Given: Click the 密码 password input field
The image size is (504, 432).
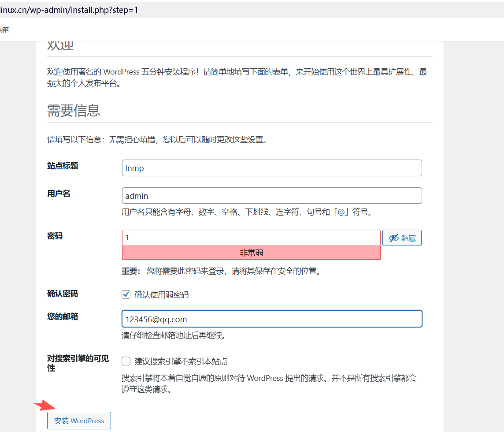Looking at the screenshot, I should tap(251, 238).
